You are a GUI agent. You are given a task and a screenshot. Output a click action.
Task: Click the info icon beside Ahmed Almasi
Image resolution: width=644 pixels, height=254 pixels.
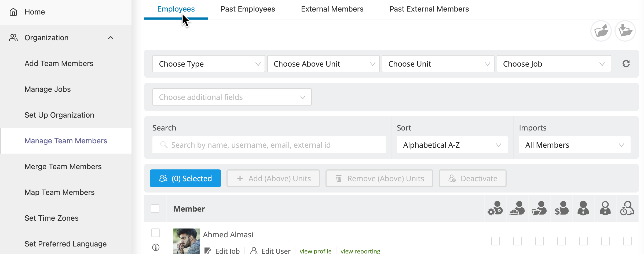click(156, 247)
